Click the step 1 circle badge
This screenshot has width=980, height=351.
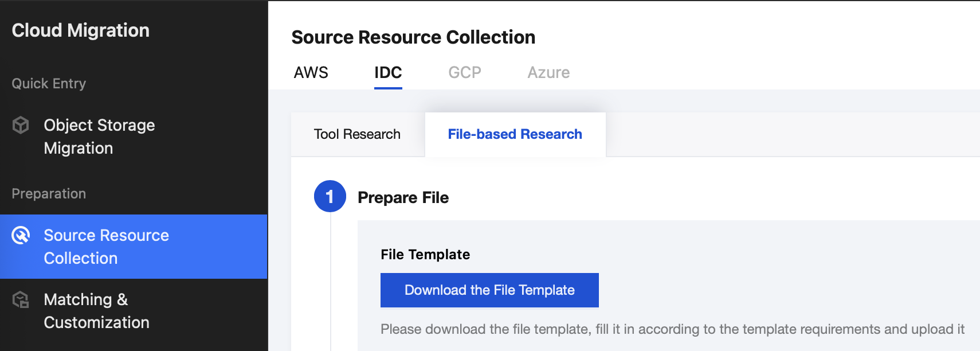coord(330,197)
